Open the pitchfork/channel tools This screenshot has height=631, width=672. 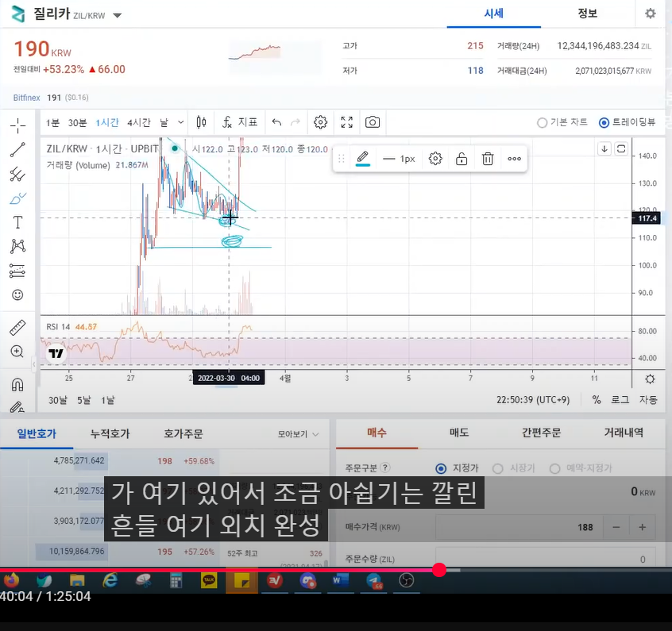tap(17, 175)
